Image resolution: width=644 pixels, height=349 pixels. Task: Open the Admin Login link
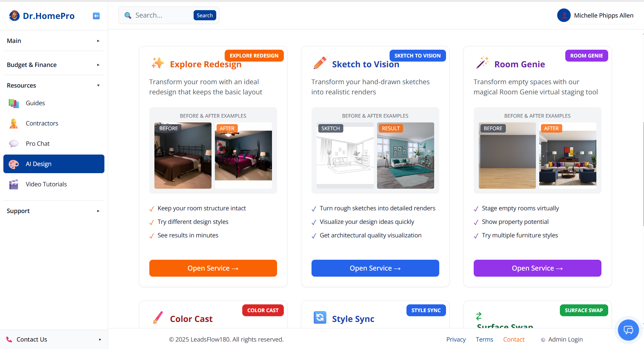(x=565, y=340)
